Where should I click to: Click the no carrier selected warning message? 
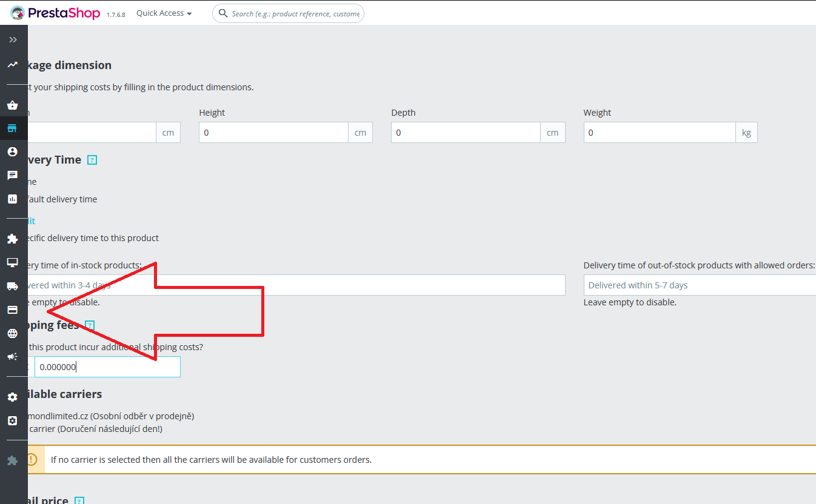click(211, 460)
